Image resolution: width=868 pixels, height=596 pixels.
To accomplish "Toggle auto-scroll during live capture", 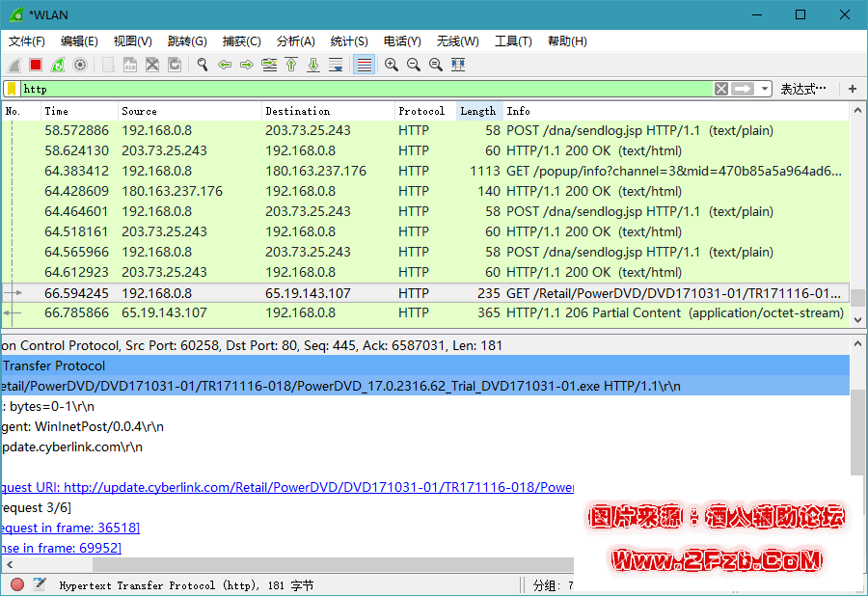I will click(x=336, y=65).
